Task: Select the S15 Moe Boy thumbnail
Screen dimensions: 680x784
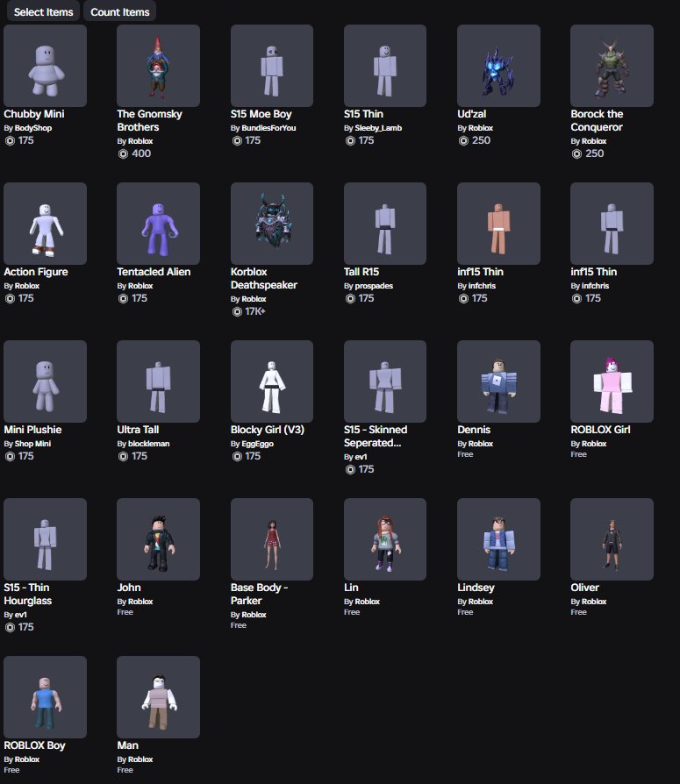Action: (272, 66)
